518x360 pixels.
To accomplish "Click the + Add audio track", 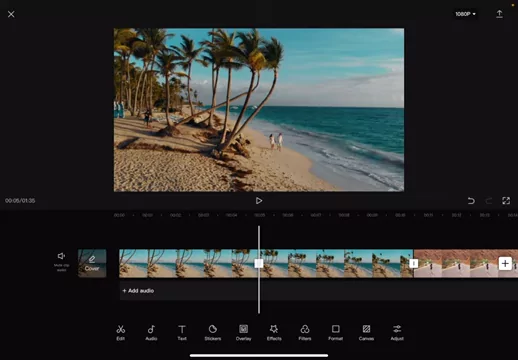I will pos(138,291).
